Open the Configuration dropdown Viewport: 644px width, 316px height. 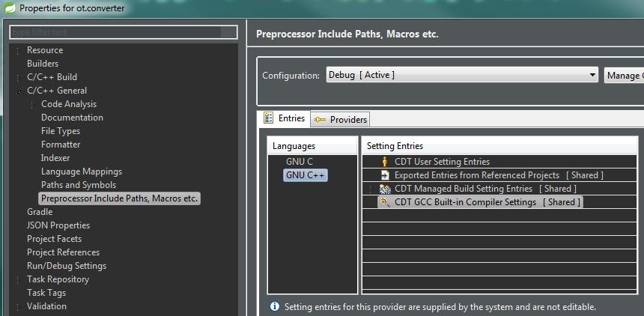tap(592, 75)
